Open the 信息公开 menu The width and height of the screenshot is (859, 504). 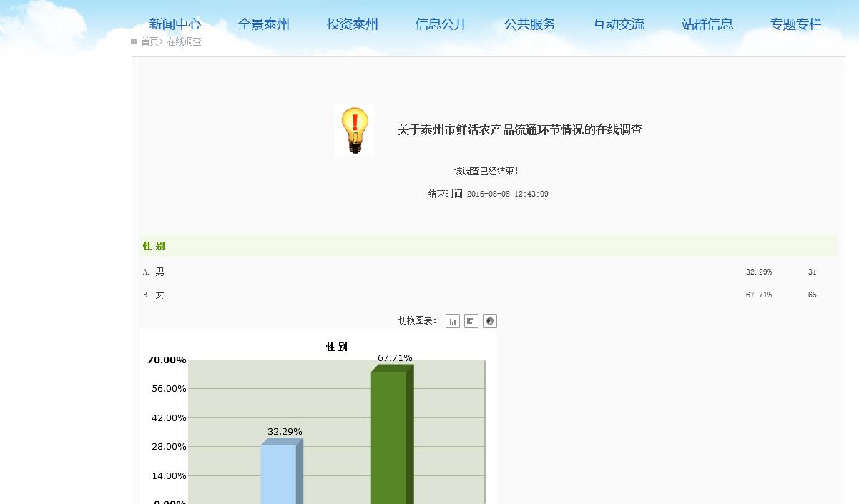[x=441, y=24]
